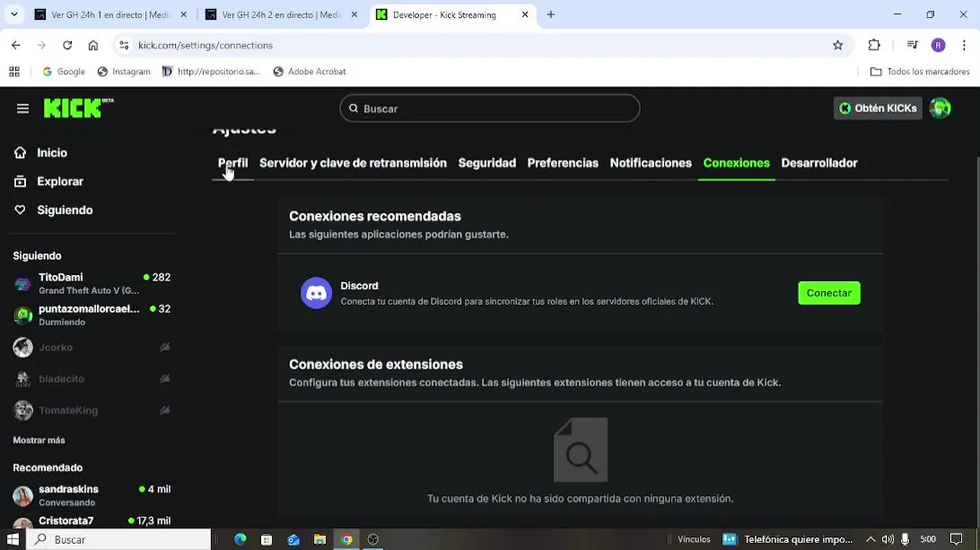Open the Desarrollador tab
This screenshot has height=550, width=980.
pos(819,163)
